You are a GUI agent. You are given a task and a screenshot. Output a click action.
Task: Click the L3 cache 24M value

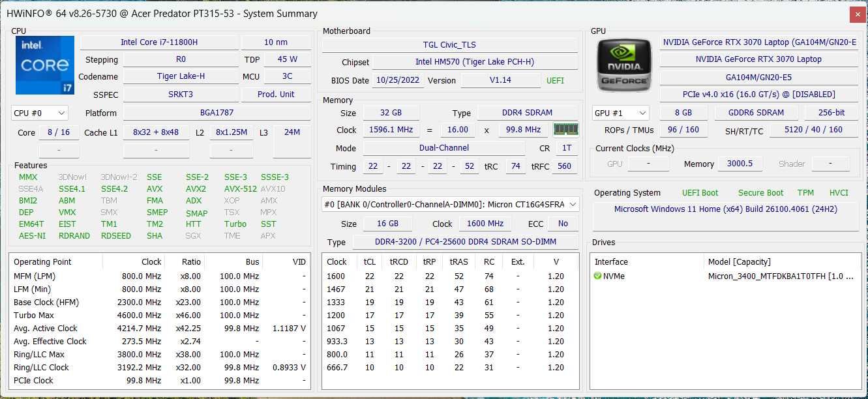click(x=292, y=132)
